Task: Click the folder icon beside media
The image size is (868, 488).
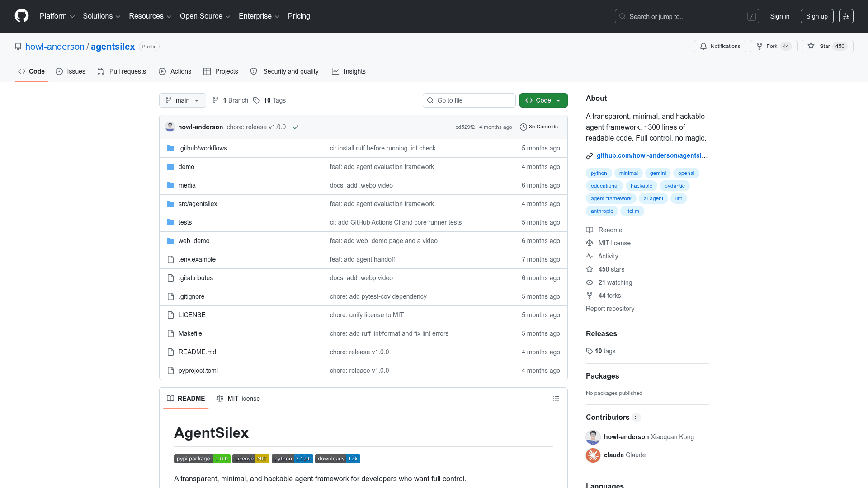Action: [170, 185]
